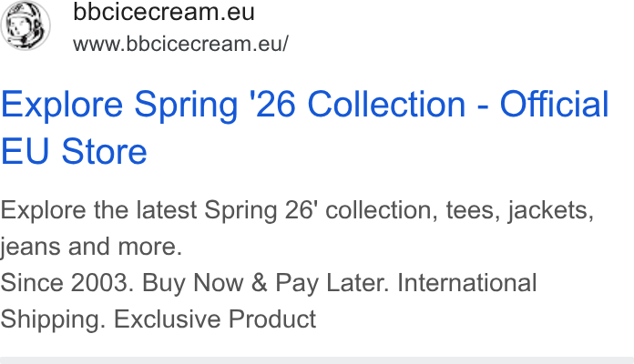The height and width of the screenshot is (364, 634).
Task: Click the 'Buy Now & Pay Later.' text
Action: tap(266, 282)
